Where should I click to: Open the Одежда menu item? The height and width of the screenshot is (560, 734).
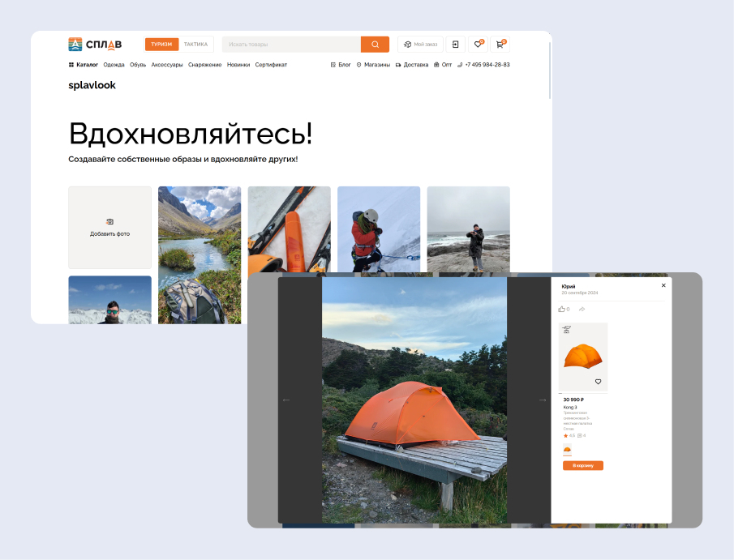pyautogui.click(x=114, y=65)
